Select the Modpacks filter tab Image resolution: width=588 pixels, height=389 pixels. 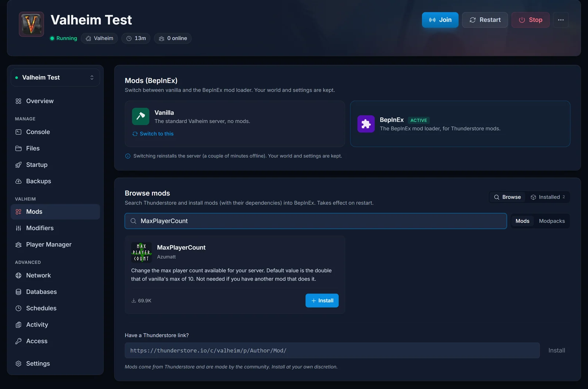tap(552, 221)
